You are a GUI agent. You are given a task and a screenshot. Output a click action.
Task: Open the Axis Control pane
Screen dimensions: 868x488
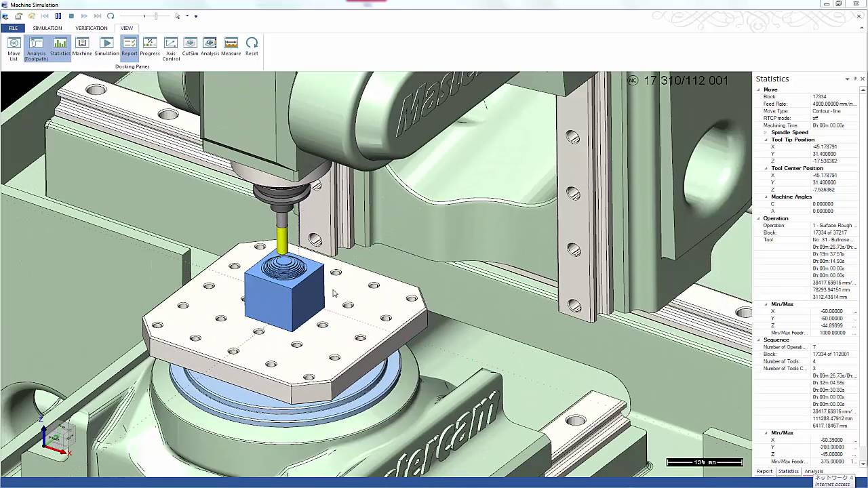pyautogui.click(x=171, y=47)
